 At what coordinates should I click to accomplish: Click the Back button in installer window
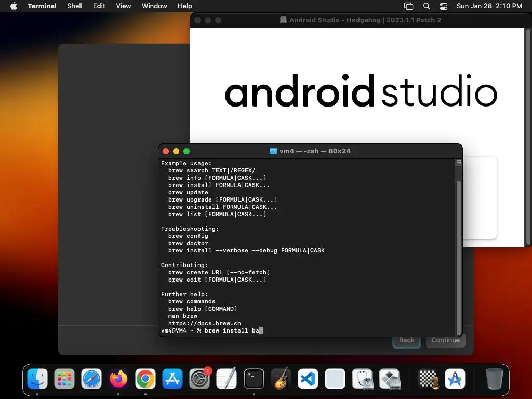[x=406, y=340]
